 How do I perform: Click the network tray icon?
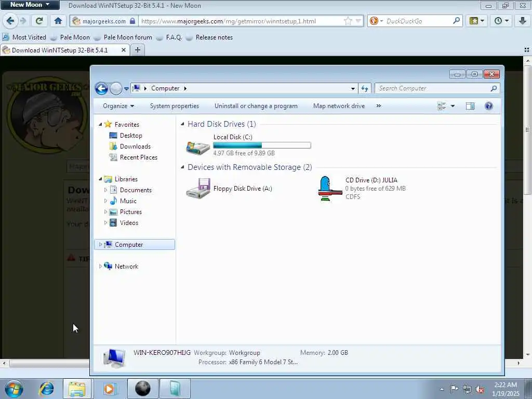tap(467, 389)
